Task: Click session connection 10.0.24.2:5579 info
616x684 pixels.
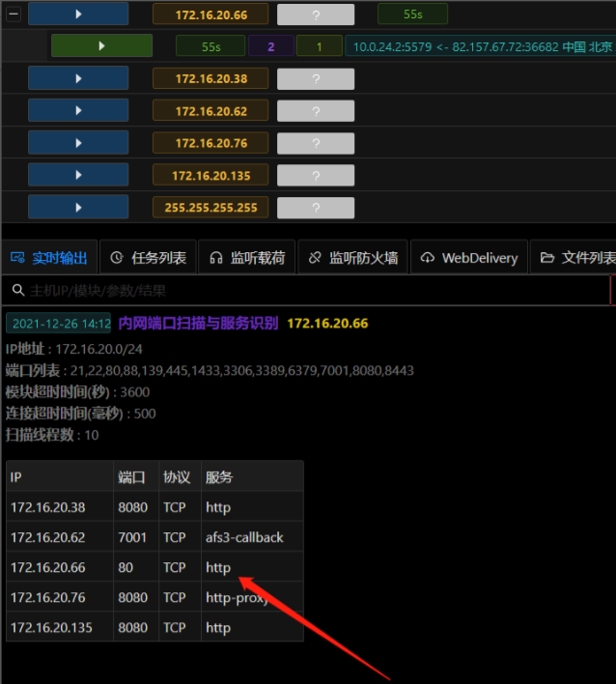Action: pos(481,46)
